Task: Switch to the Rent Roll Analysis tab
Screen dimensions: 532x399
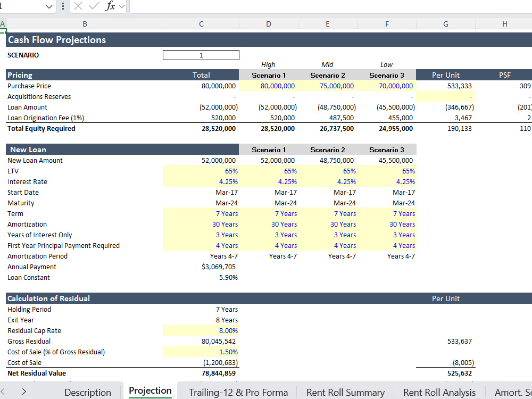Action: (x=439, y=392)
